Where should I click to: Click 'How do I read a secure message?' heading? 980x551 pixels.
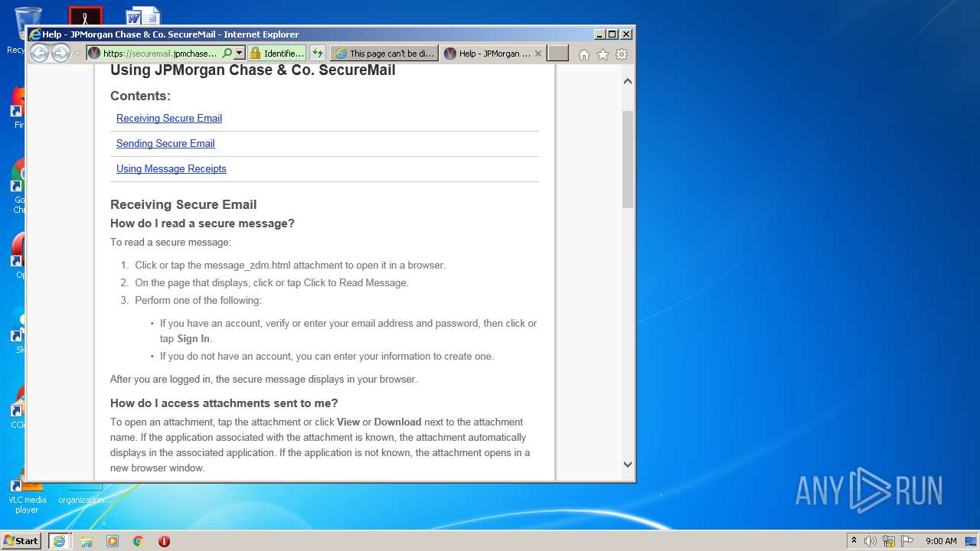pos(202,223)
